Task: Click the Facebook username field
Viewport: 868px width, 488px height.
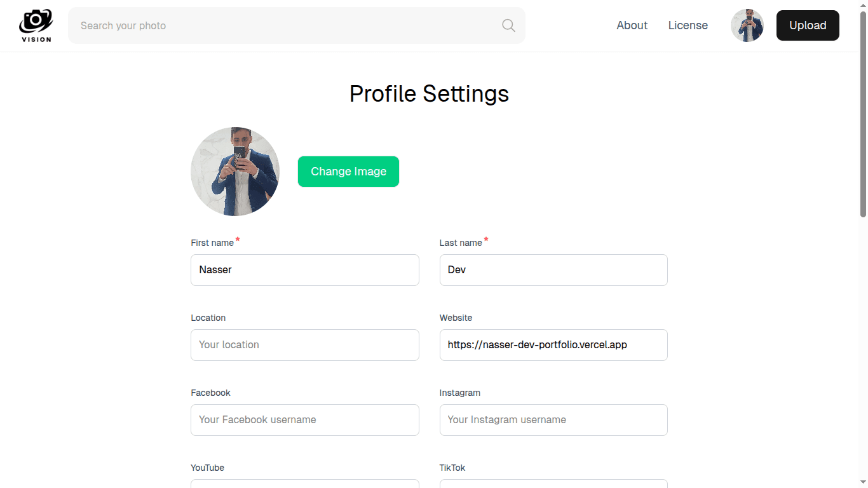Action: [x=305, y=419]
